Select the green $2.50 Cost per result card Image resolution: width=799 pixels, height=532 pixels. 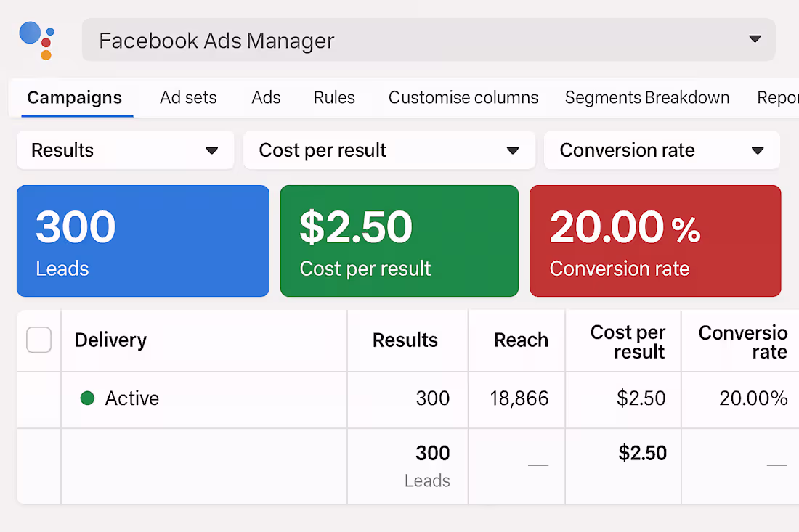point(399,241)
